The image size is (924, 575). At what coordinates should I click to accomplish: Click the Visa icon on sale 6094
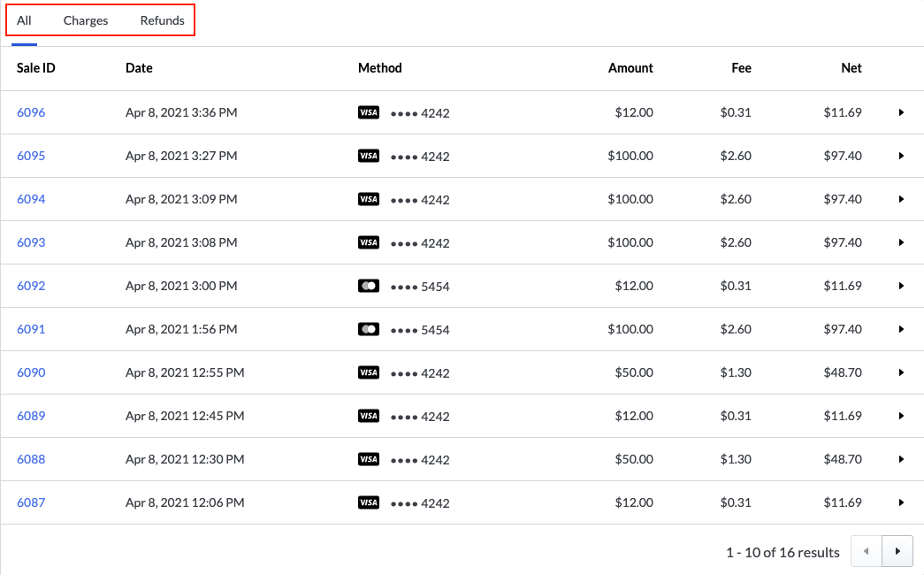click(x=369, y=199)
